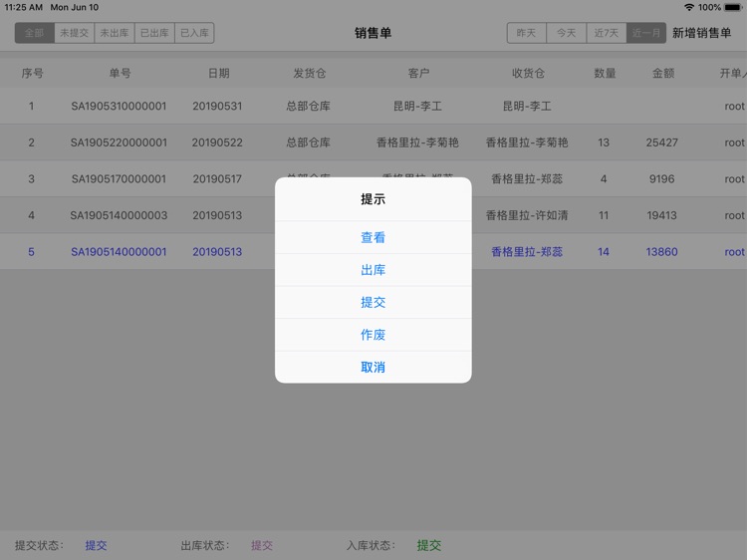The width and height of the screenshot is (747, 560).
Task: Click 总部仓库 in row with 20190531
Action: 308,106
